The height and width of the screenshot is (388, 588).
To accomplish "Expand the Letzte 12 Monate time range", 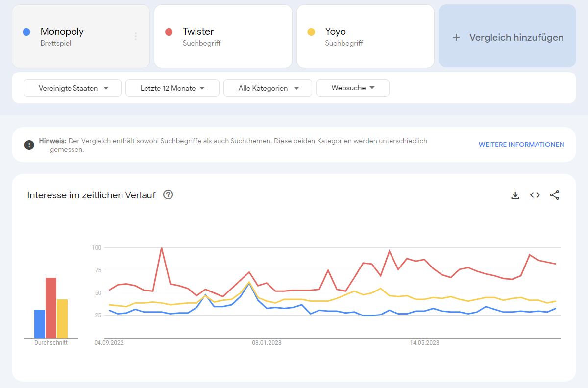I will 172,88.
